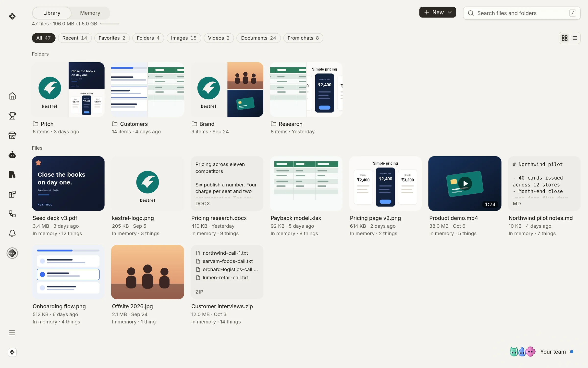Viewport: 588px width, 368px height.
Task: Filter by Folders 4
Action: (x=148, y=38)
